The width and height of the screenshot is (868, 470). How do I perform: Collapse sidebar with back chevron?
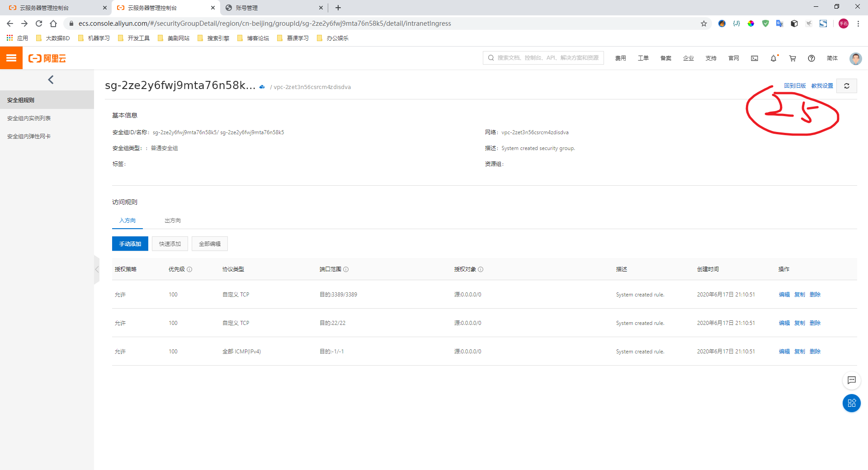(x=51, y=80)
